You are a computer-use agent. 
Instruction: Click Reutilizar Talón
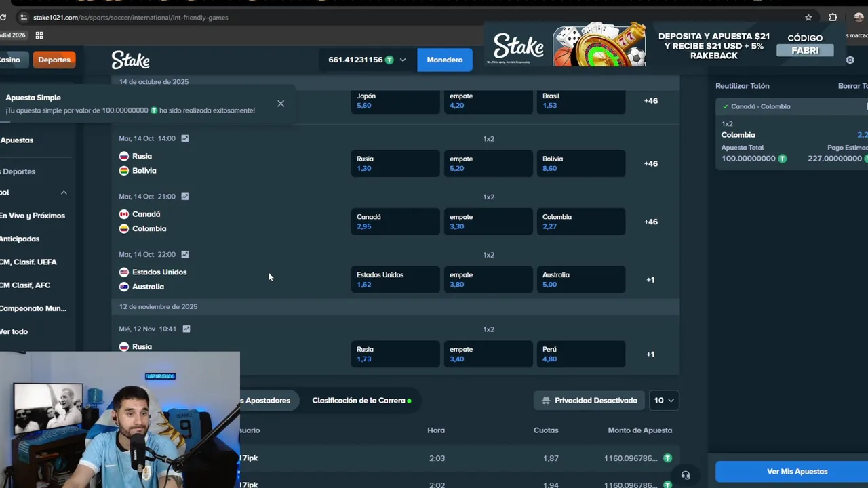click(x=742, y=86)
